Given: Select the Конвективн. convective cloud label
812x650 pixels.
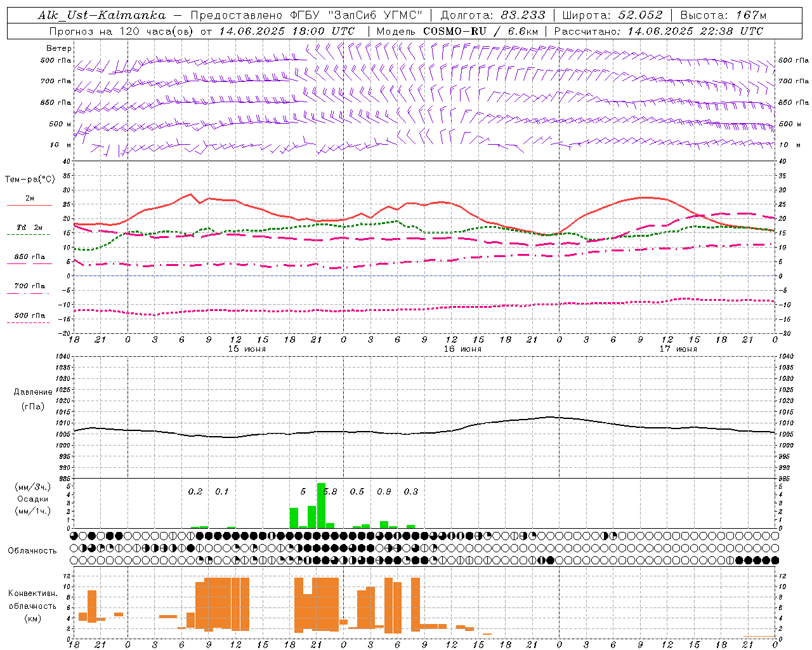Looking at the screenshot, I should pyautogui.click(x=32, y=594).
